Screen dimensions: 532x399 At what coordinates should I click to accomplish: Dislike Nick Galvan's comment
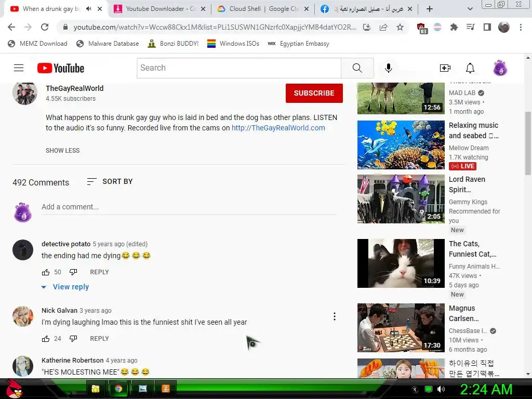(73, 338)
